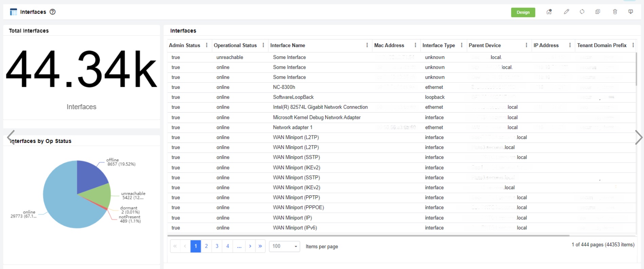Click the online slice of the pie chart
This screenshot has width=644, height=269.
click(65, 207)
